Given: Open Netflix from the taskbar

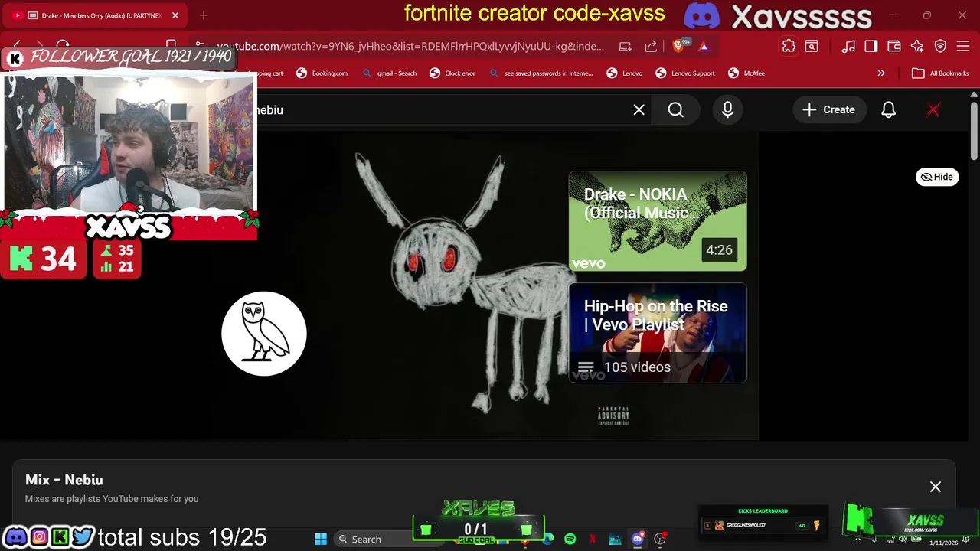Looking at the screenshot, I should coord(593,539).
